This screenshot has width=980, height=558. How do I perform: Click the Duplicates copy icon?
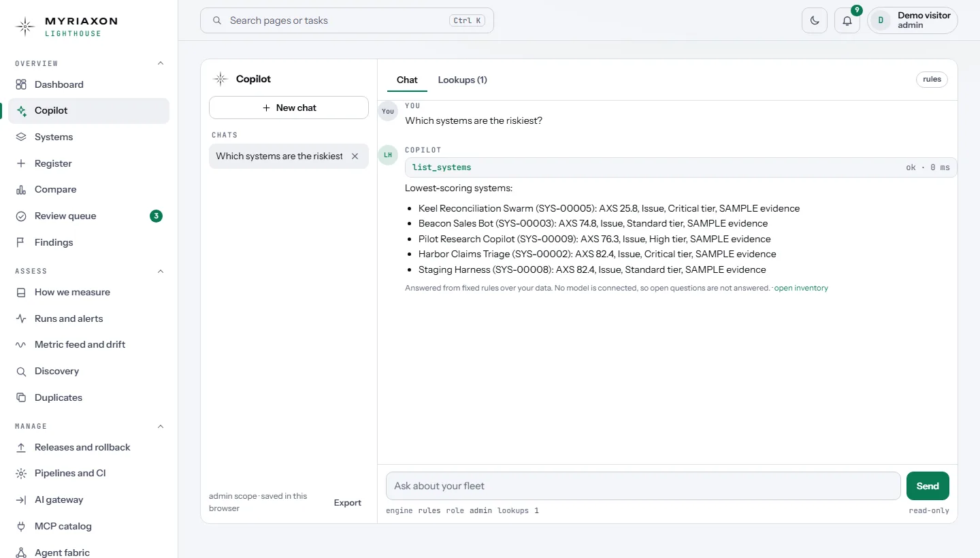click(21, 397)
